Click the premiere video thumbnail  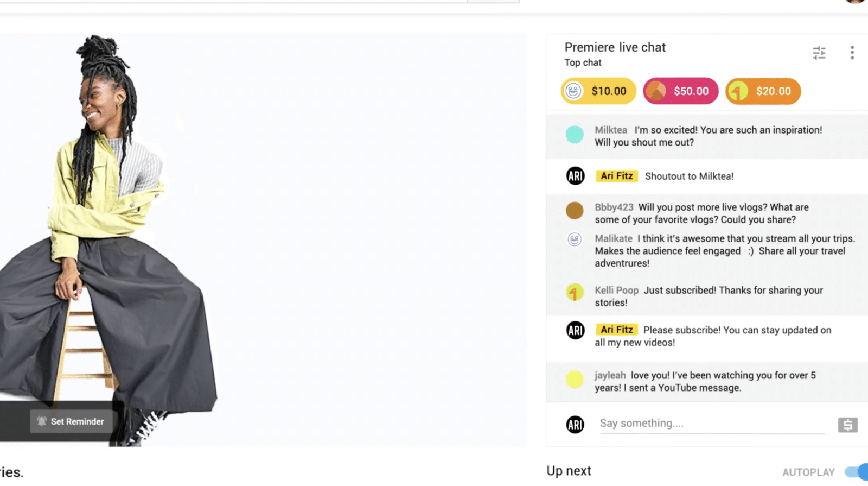click(263, 240)
